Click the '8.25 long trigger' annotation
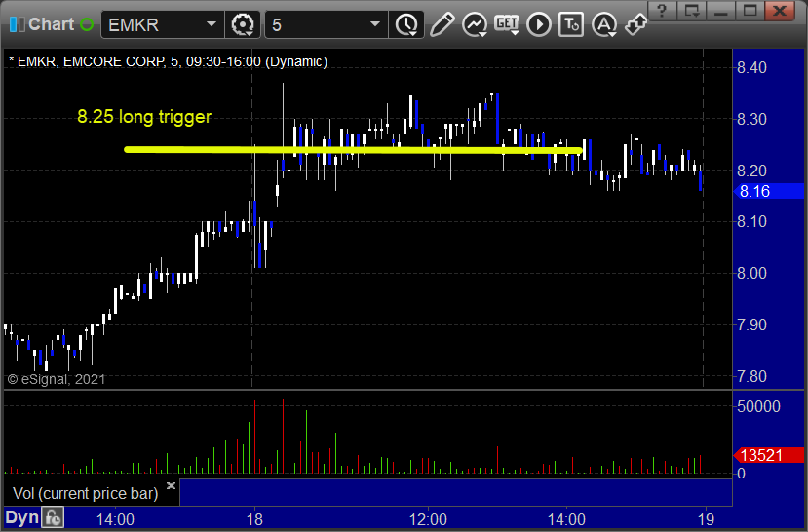The width and height of the screenshot is (808, 532). pyautogui.click(x=144, y=117)
